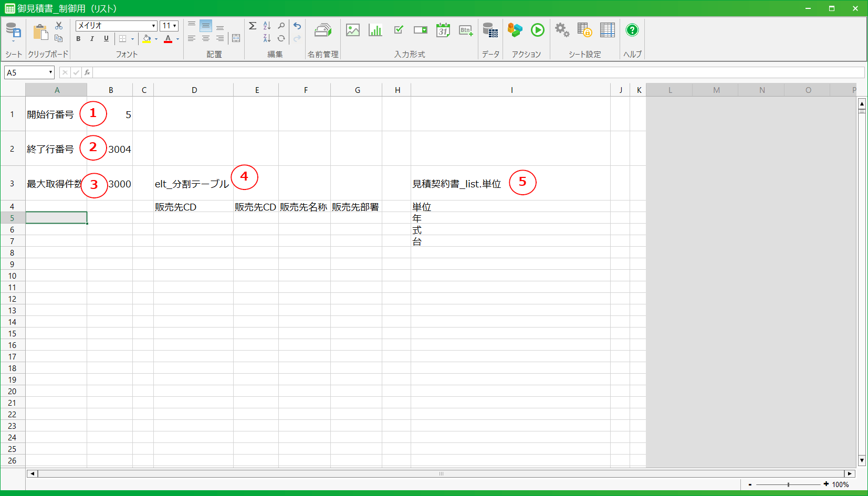Select row 10 header
The image size is (868, 496).
tap(12, 276)
